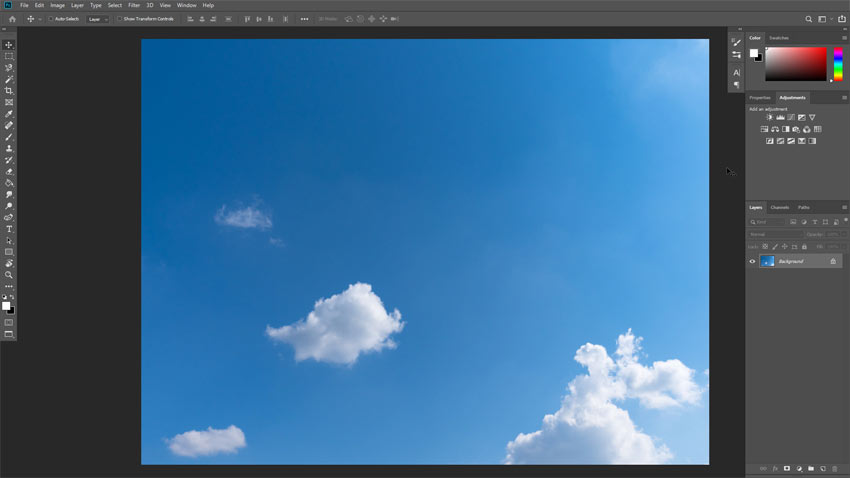The height and width of the screenshot is (478, 850).
Task: Select the Healing Brush tool
Action: pos(9,125)
